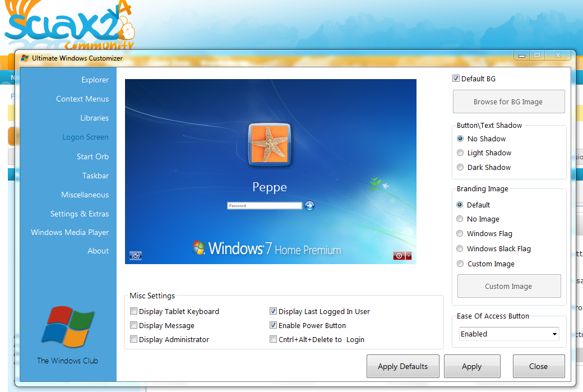Choose No Image branding option
The height and width of the screenshot is (392, 583).
tap(460, 219)
